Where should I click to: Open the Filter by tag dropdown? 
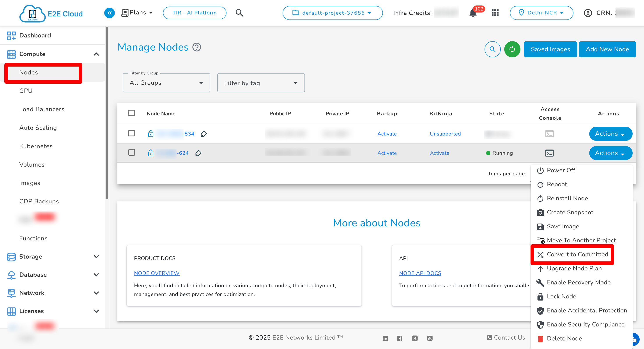261,83
